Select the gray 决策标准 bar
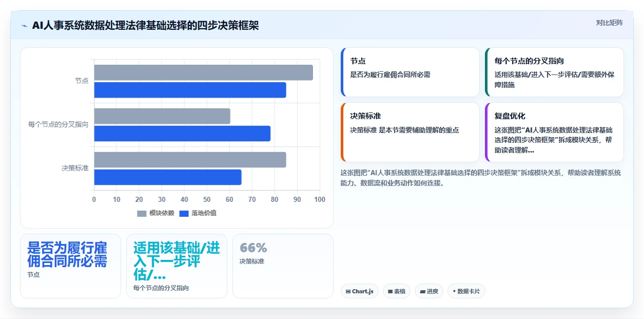This screenshot has height=319, width=644. pyautogui.click(x=190, y=160)
